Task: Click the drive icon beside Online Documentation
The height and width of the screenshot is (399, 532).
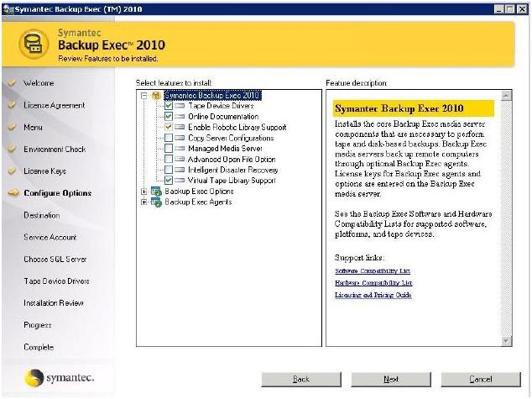Action: 180,117
